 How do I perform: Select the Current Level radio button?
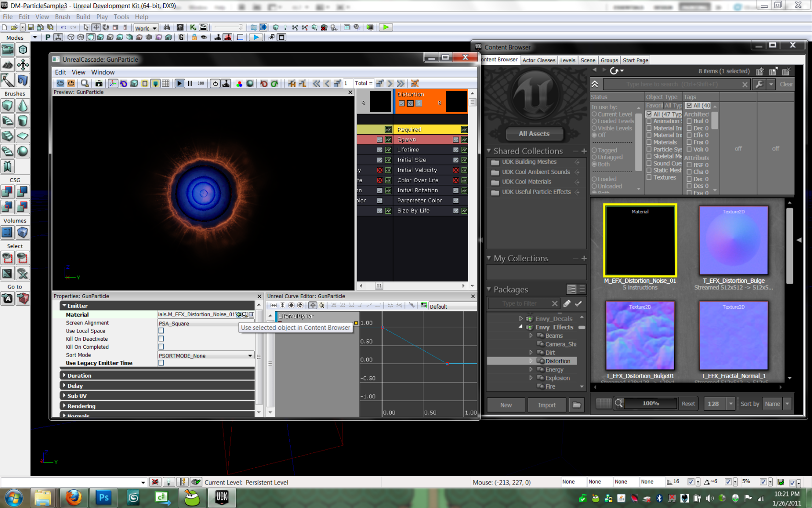click(x=594, y=114)
